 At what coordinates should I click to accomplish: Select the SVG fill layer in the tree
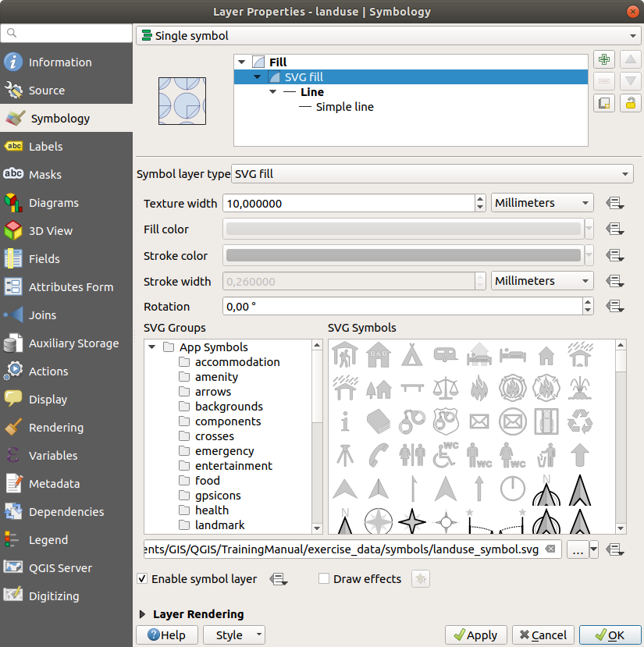[304, 76]
